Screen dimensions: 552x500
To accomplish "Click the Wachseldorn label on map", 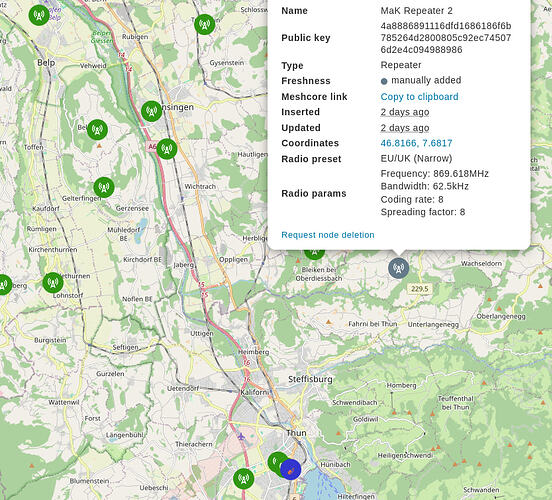I will [481, 263].
